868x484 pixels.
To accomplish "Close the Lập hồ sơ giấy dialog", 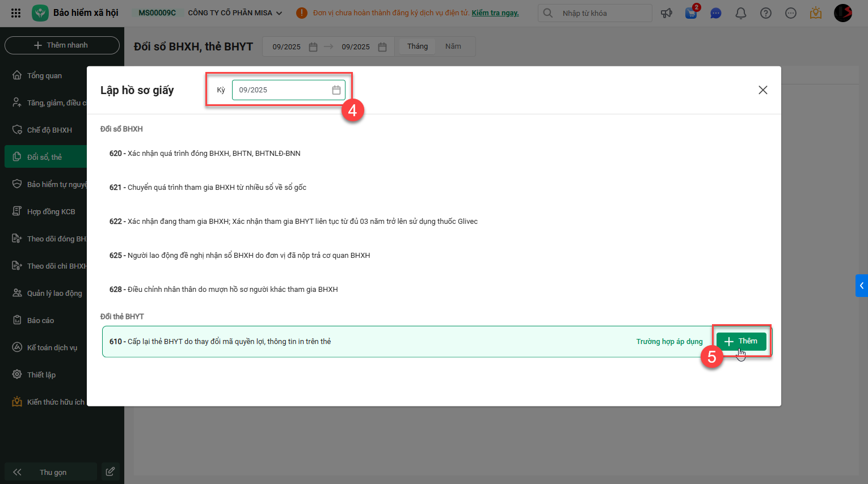I will coord(763,90).
